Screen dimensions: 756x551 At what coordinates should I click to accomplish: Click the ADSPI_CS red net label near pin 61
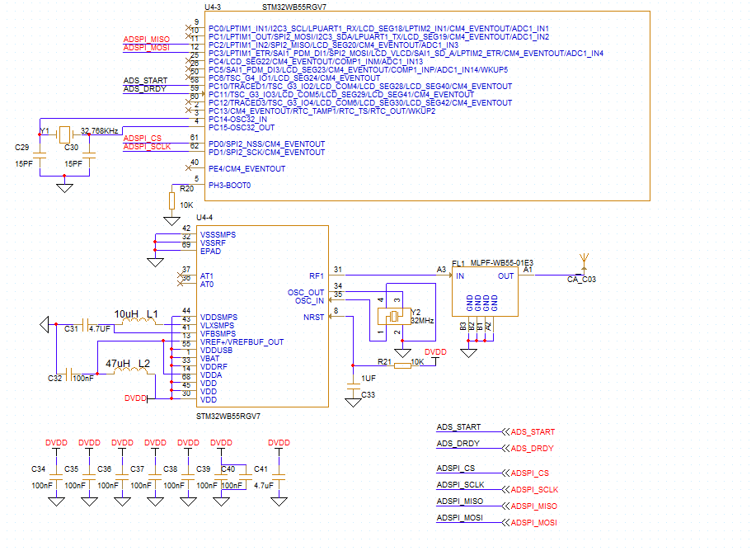click(143, 138)
